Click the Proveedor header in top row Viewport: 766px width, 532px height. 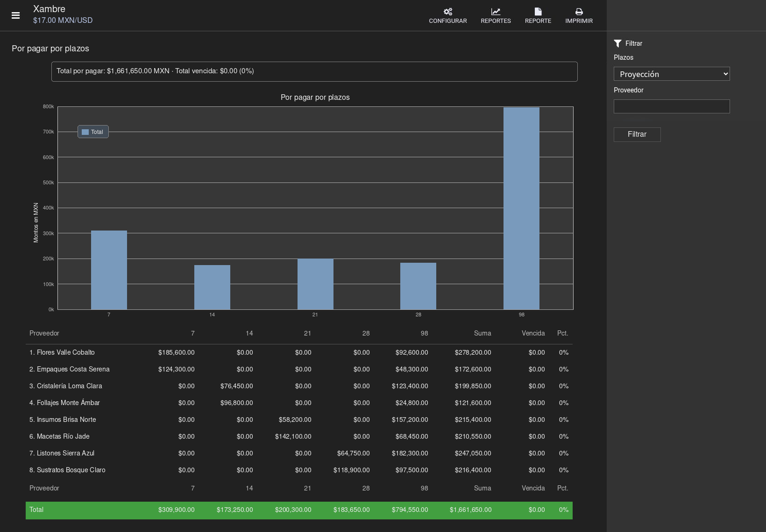44,333
